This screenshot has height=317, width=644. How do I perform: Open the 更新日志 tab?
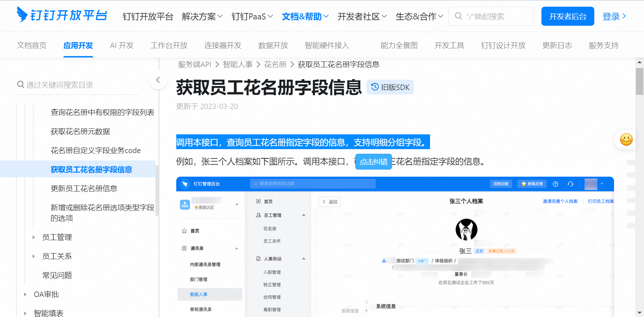pyautogui.click(x=557, y=45)
